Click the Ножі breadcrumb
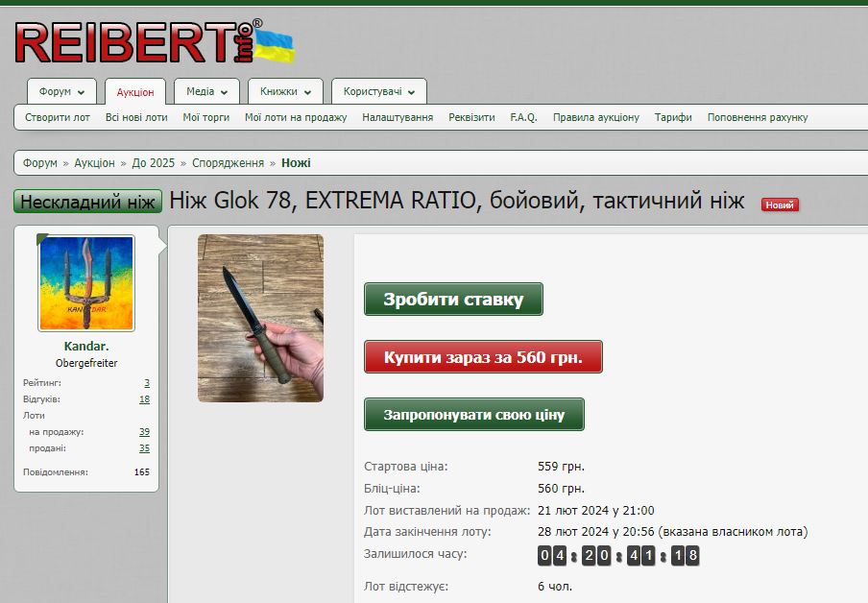The height and width of the screenshot is (603, 868). pos(296,163)
